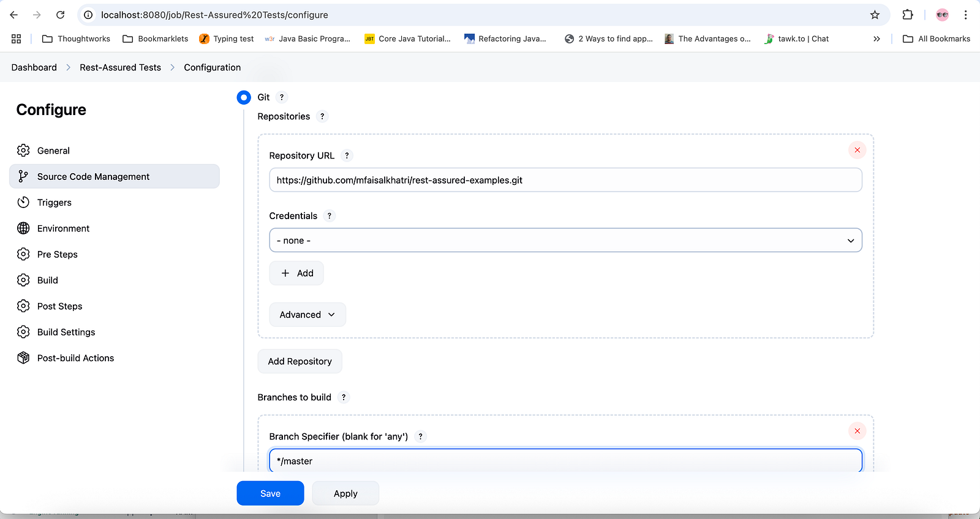Show help for Branch Specifier
This screenshot has height=519, width=980.
pyautogui.click(x=420, y=436)
